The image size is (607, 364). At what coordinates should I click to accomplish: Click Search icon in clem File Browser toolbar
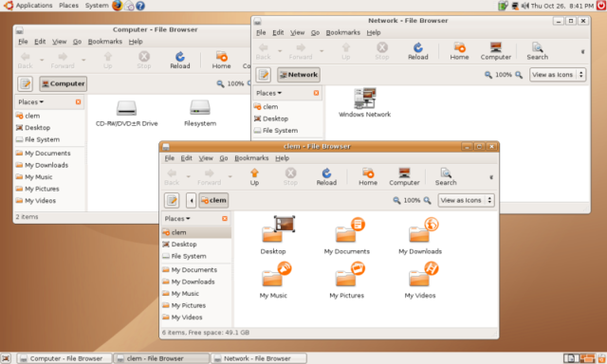(x=446, y=176)
